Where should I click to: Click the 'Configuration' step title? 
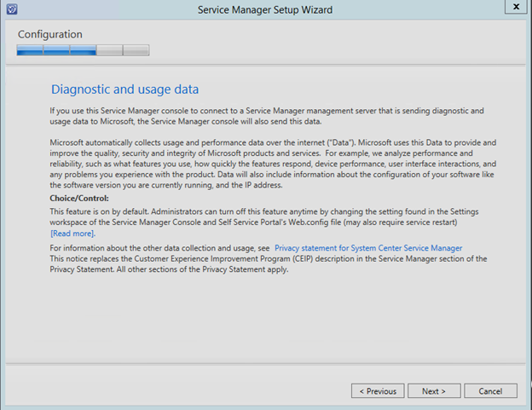49,34
